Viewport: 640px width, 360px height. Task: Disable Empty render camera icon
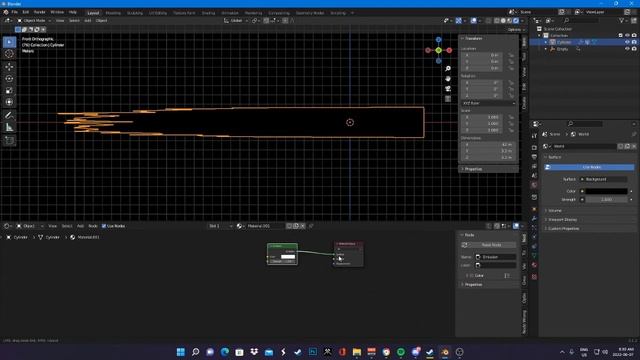(x=634, y=49)
